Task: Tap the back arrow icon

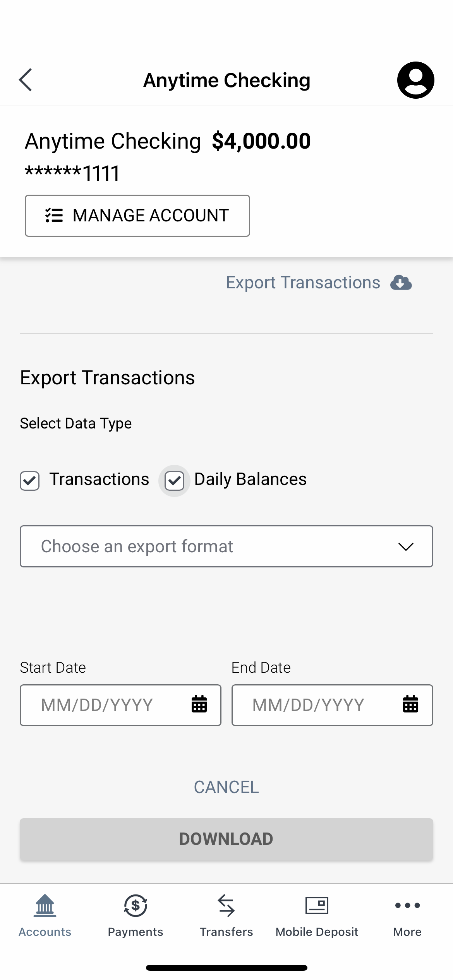Action: tap(26, 80)
